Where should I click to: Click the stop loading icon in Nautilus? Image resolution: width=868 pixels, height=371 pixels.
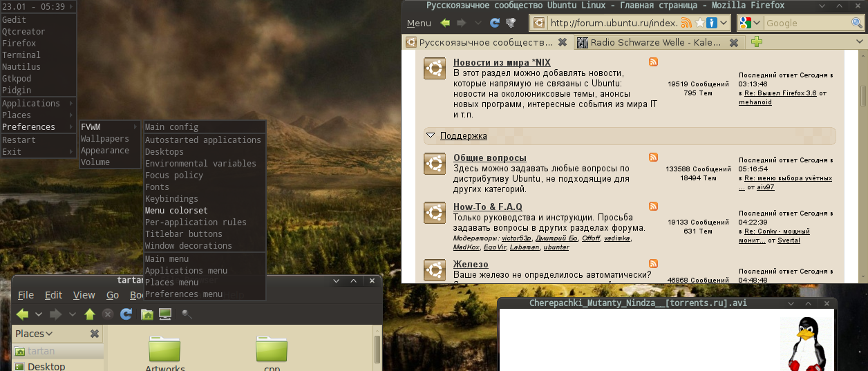[x=108, y=314]
